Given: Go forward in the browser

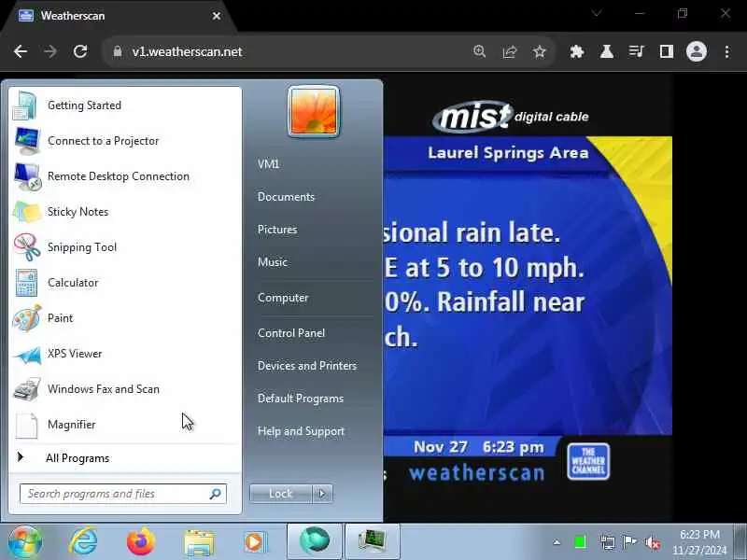Looking at the screenshot, I should 50,51.
